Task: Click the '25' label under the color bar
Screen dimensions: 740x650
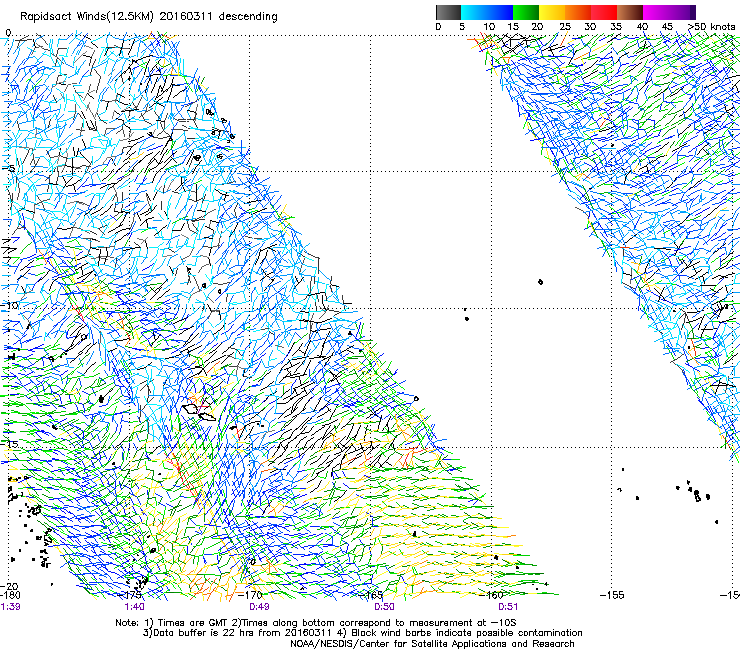Action: pos(565,27)
